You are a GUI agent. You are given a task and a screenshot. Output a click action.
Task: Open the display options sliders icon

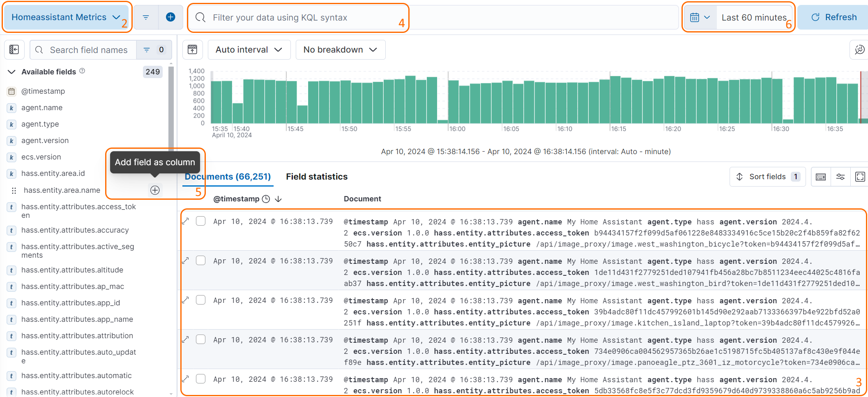(840, 177)
